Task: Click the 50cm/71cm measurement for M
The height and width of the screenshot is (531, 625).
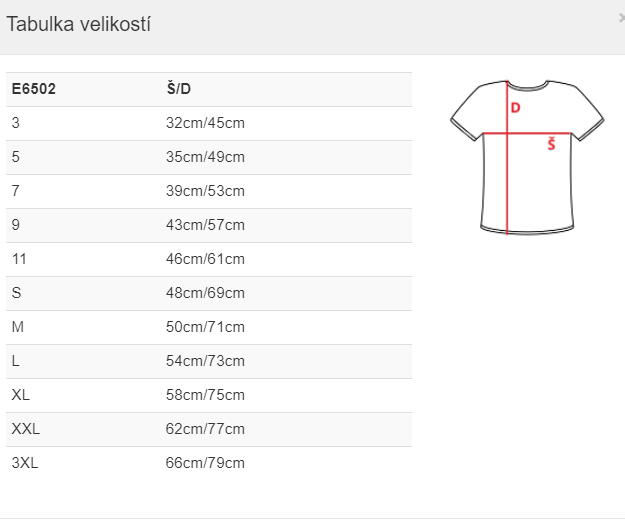Action: tap(205, 327)
